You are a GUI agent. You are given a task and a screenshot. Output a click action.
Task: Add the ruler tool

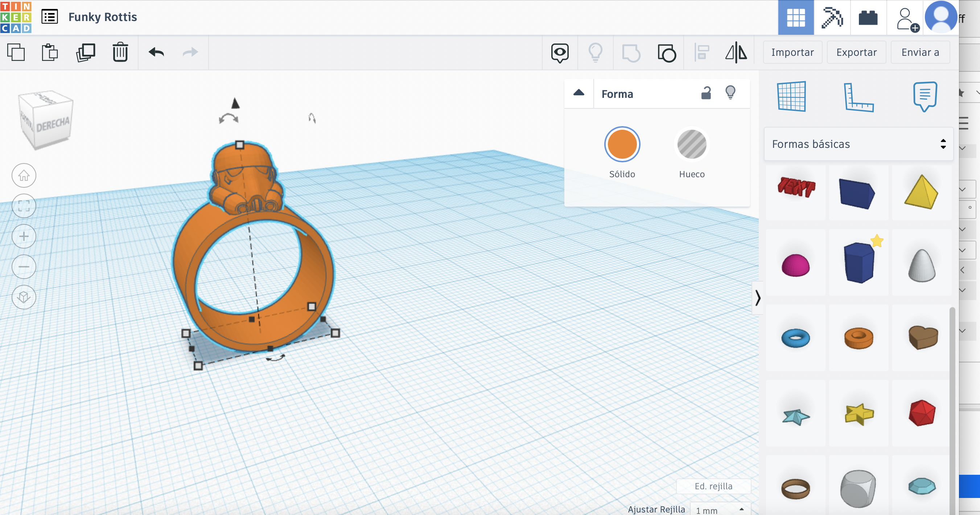click(858, 97)
